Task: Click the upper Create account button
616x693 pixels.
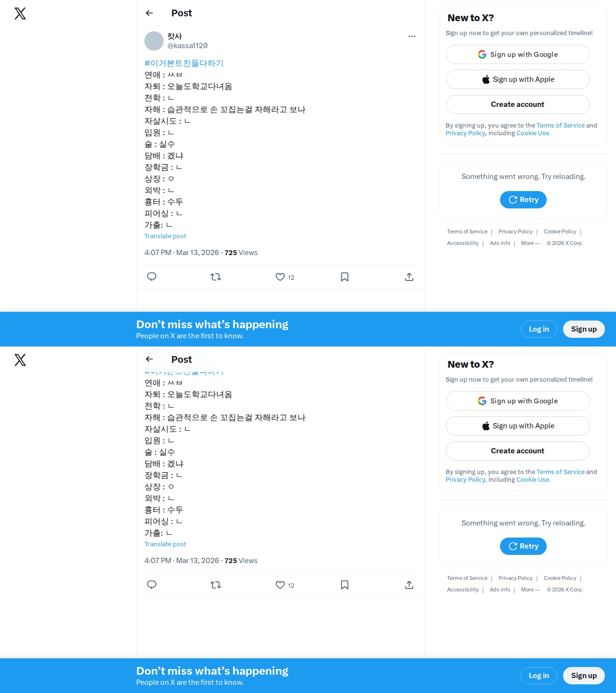Action: coord(518,104)
